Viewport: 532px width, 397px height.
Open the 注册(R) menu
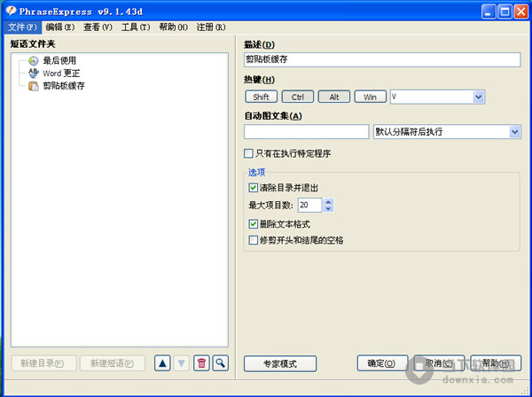pos(211,27)
